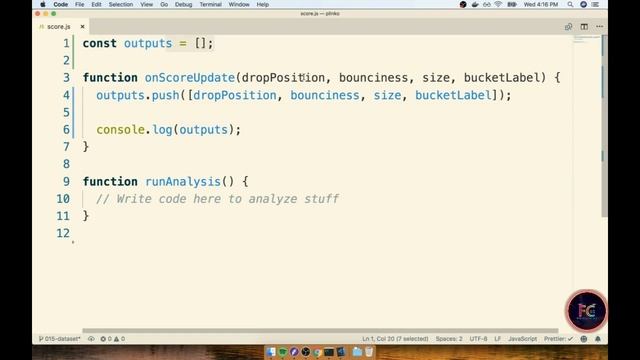This screenshot has width=640, height=360.
Task: Open the Terminal menu
Action: pyautogui.click(x=210, y=4)
